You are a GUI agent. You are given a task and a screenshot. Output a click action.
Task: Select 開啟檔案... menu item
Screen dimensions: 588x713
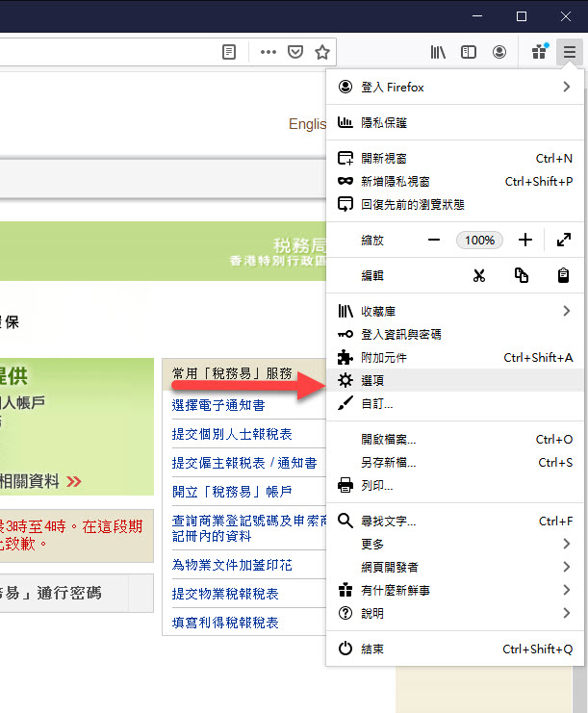pyautogui.click(x=455, y=440)
